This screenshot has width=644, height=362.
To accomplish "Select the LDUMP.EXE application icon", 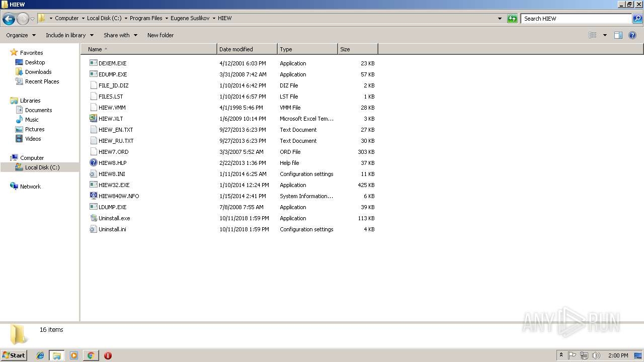I will 93,207.
